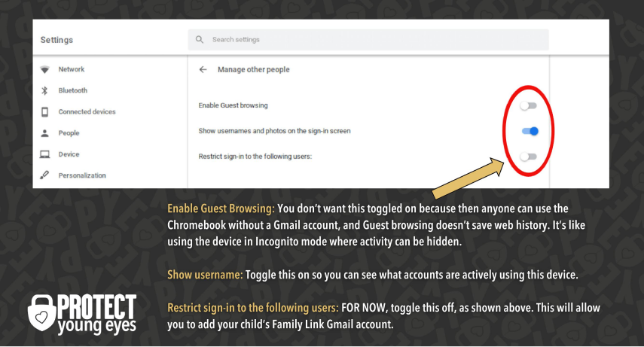The height and width of the screenshot is (347, 644).
Task: Open the Personalization section
Action: [82, 175]
